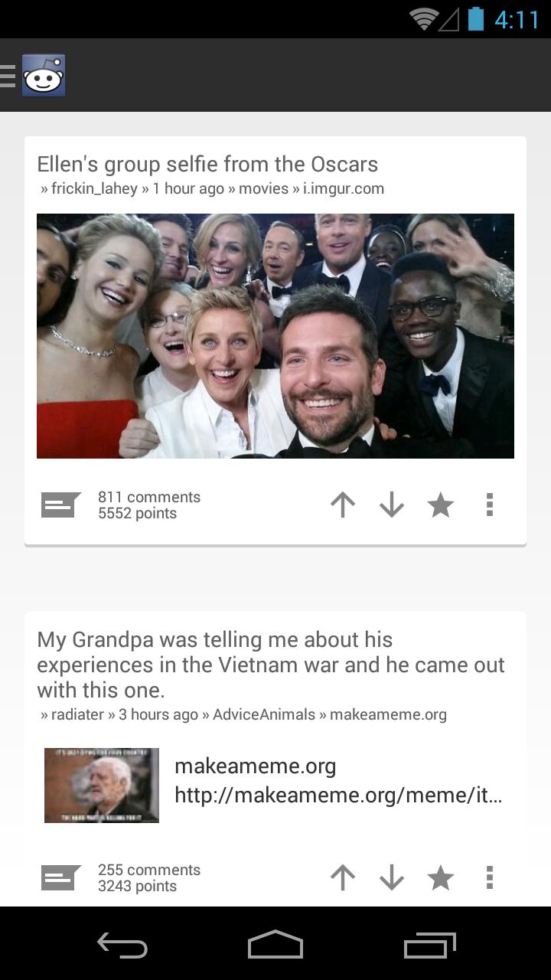Open the Grandpa Vietnam war post title
Viewport: 551px width, 980px height.
point(271,665)
